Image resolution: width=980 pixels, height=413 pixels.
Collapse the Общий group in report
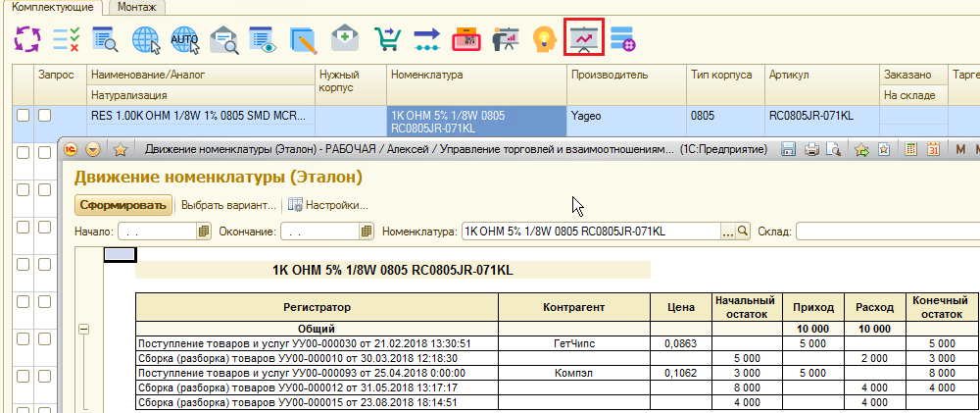83,330
